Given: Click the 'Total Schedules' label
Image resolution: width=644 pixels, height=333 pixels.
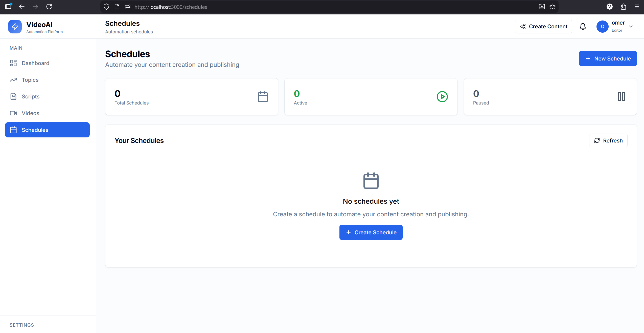Looking at the screenshot, I should (x=132, y=103).
